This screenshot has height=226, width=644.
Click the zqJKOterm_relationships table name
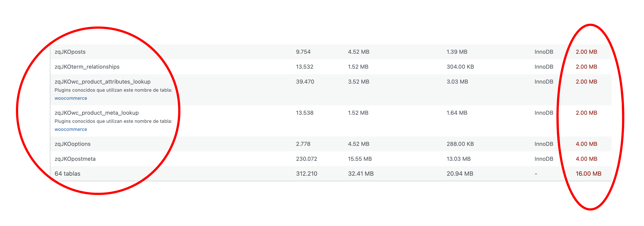[87, 67]
